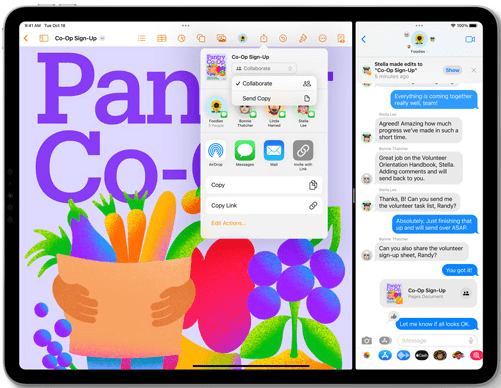
Task: Tap the Undo icon in Pages toolbar
Action: [x=283, y=38]
